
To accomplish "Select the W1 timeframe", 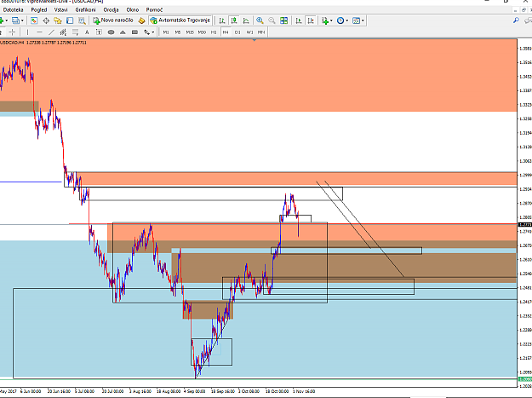I will (x=249, y=32).
